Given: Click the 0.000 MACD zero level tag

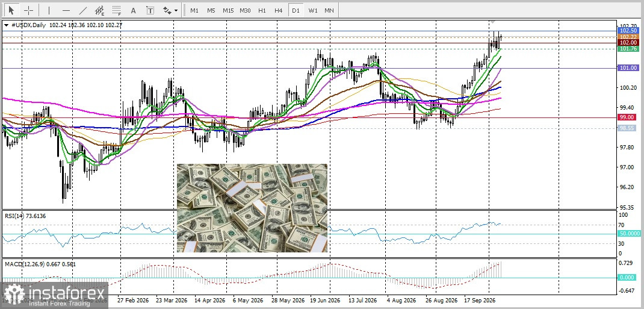Looking at the screenshot, I should 628,277.
